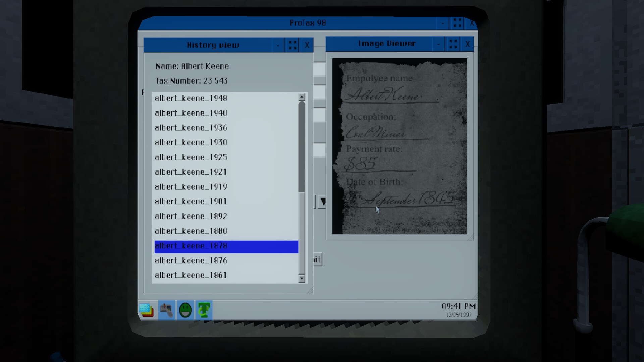Click the scrollbar up arrow in the history list
Screen dimensions: 644x362
pyautogui.click(x=302, y=97)
